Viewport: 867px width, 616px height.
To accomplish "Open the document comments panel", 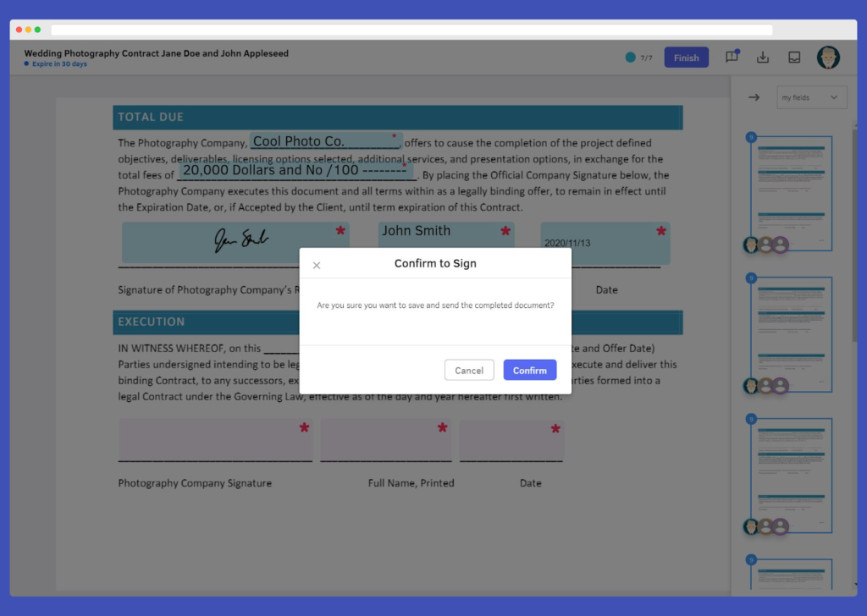I will tap(732, 57).
